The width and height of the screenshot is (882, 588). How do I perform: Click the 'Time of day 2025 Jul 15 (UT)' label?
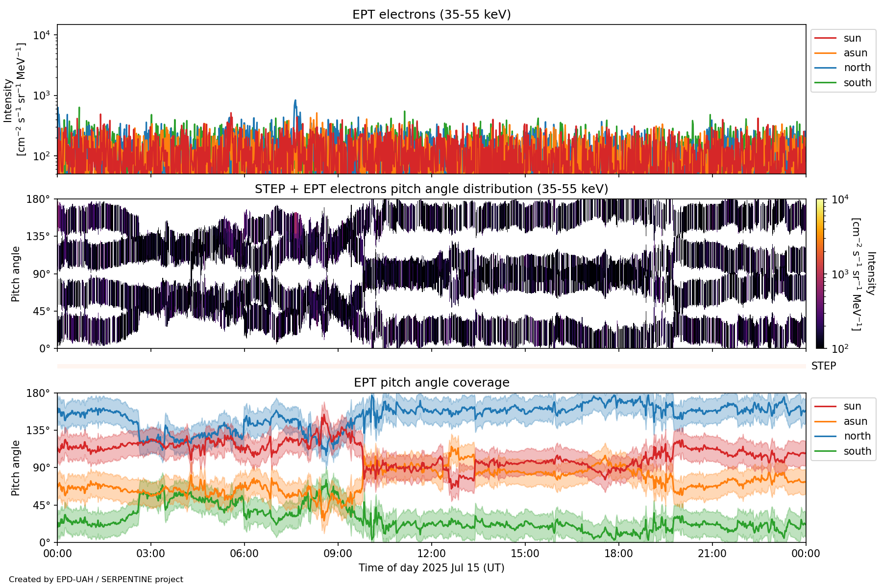[431, 568]
